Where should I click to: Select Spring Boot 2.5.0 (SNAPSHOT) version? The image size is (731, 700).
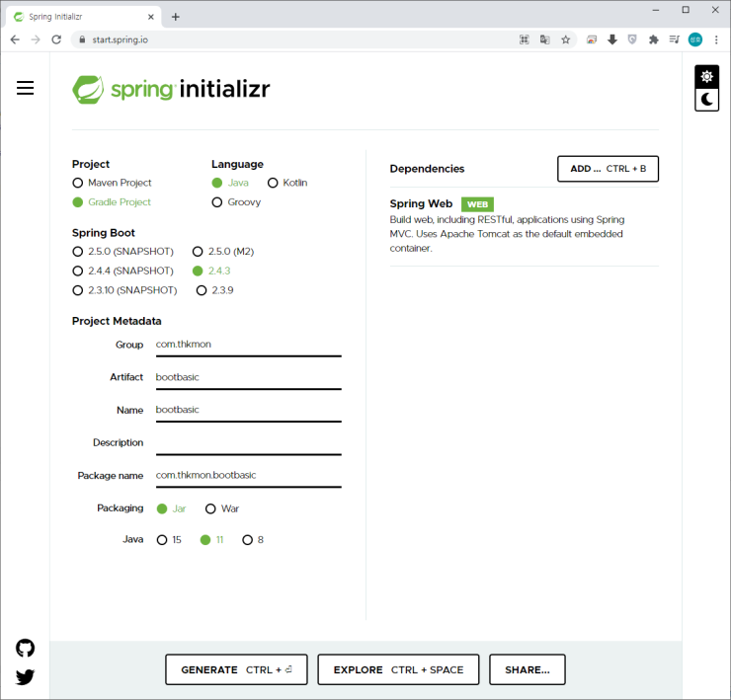click(78, 252)
